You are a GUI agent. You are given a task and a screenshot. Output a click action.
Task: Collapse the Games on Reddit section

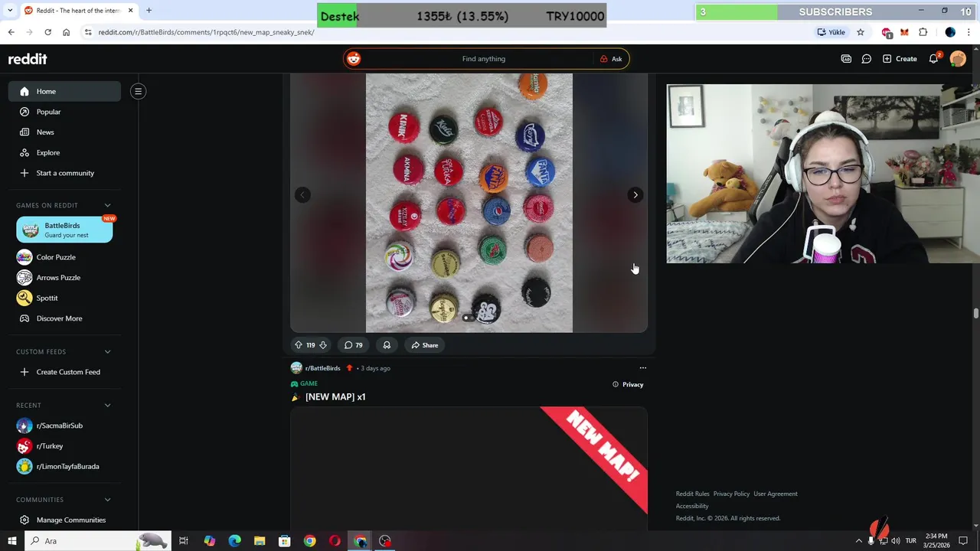tap(107, 205)
